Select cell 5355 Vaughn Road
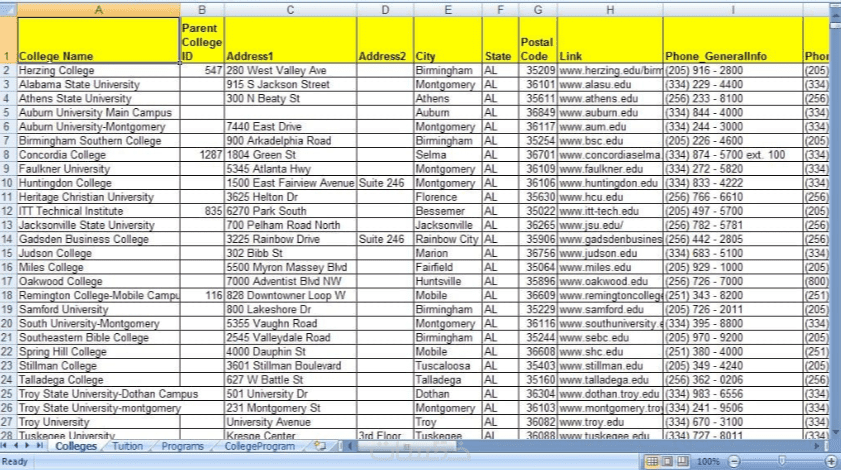 point(291,324)
